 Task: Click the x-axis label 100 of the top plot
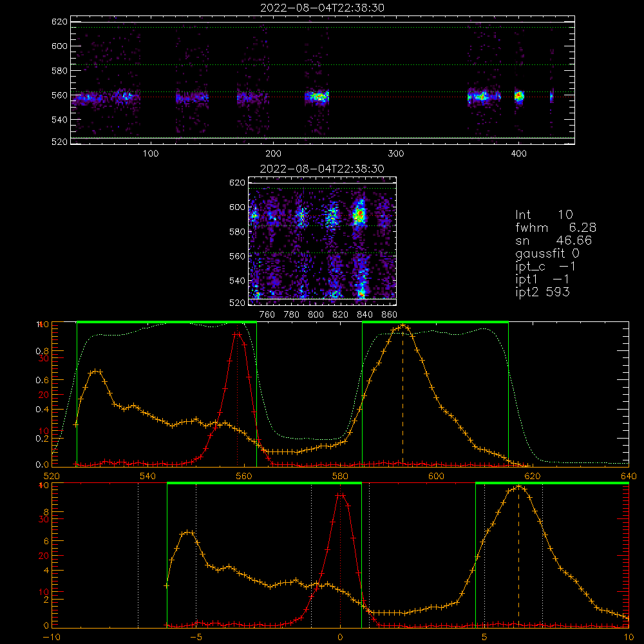click(151, 154)
